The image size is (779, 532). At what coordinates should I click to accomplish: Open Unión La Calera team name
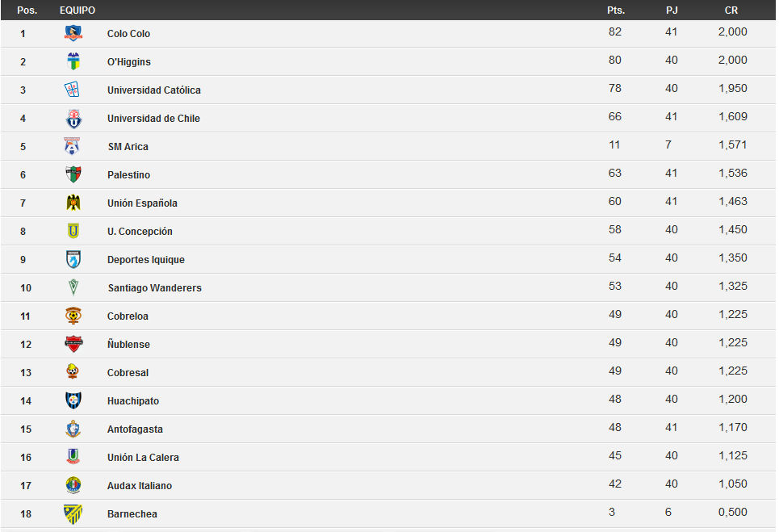point(143,458)
